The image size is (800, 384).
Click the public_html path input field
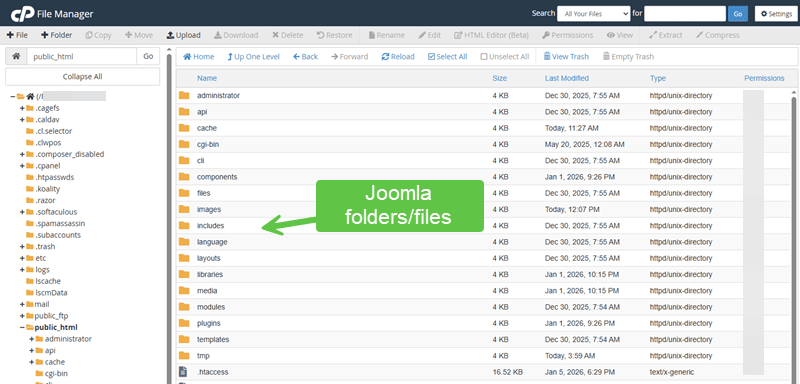point(82,57)
